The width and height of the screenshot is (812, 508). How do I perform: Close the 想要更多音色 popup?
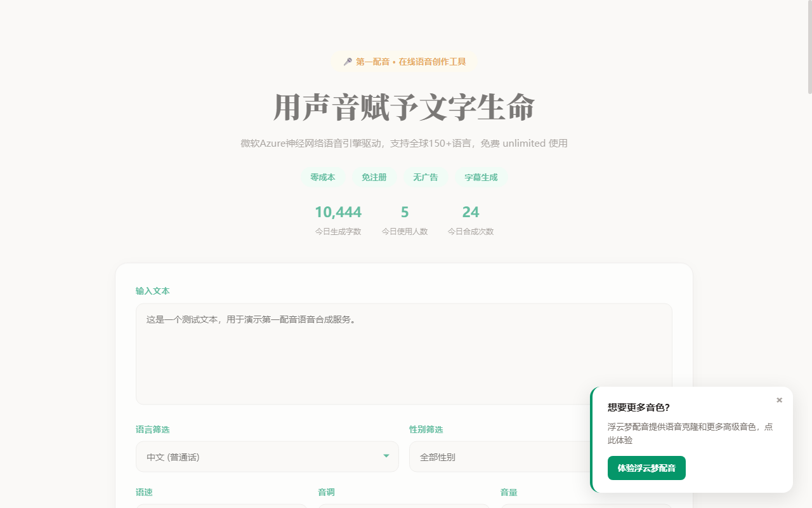(x=779, y=400)
